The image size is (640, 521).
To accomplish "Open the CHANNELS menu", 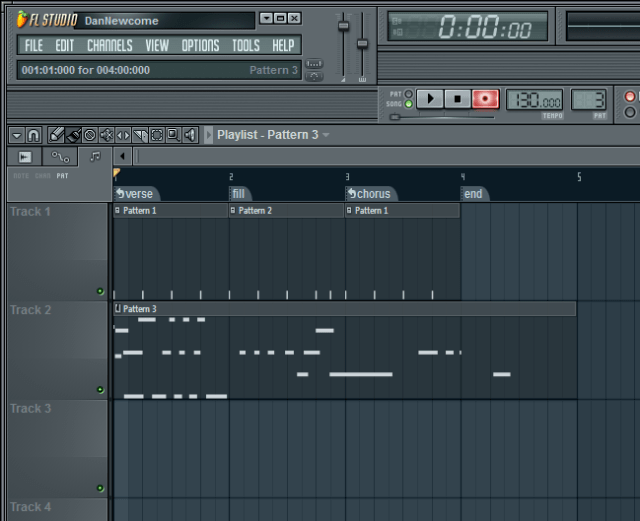I will point(109,45).
